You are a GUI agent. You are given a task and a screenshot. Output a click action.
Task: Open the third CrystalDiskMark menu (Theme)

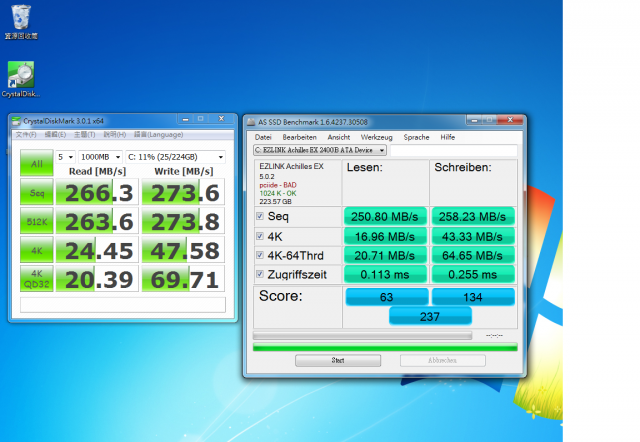pyautogui.click(x=84, y=135)
